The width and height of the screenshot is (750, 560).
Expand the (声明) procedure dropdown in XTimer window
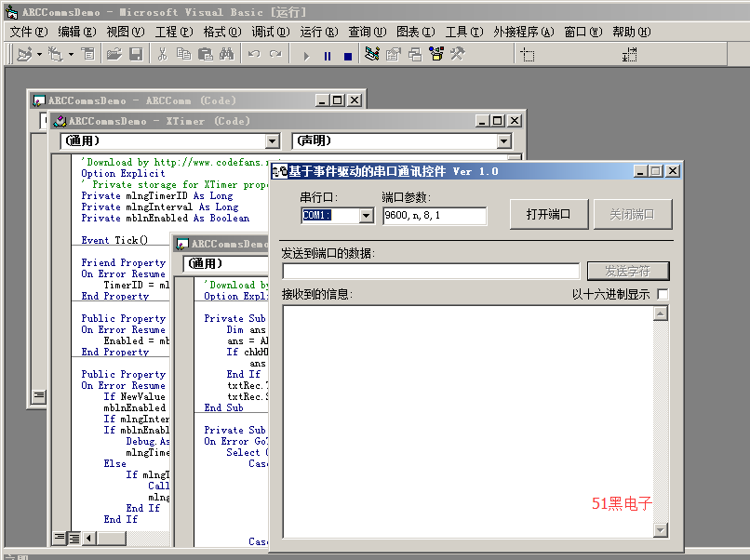click(x=503, y=141)
